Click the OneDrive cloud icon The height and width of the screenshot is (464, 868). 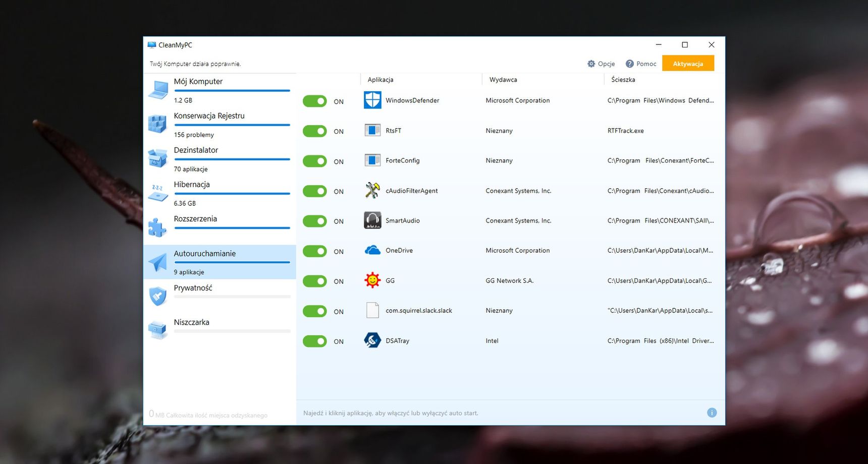pos(372,250)
